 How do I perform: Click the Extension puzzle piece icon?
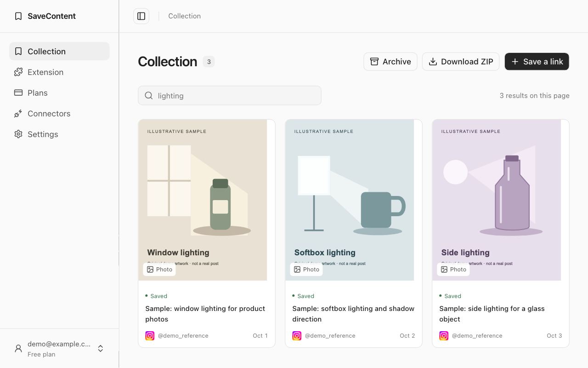point(18,72)
